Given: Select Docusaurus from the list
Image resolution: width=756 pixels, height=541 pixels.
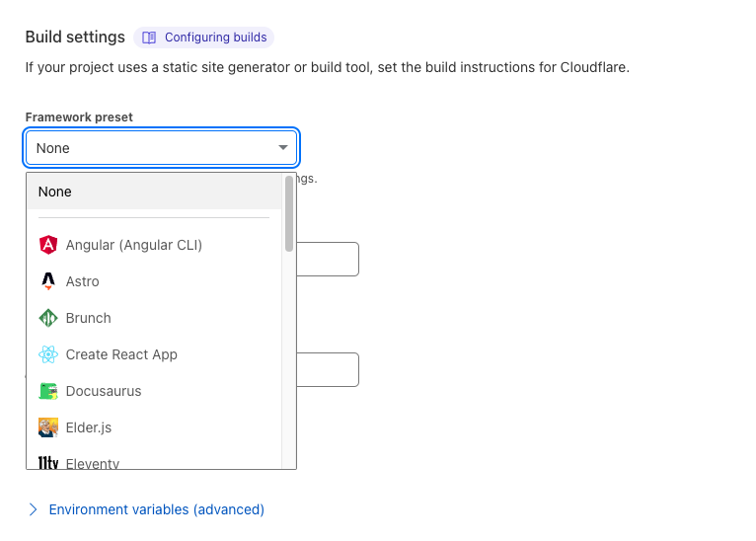Looking at the screenshot, I should click(154, 391).
